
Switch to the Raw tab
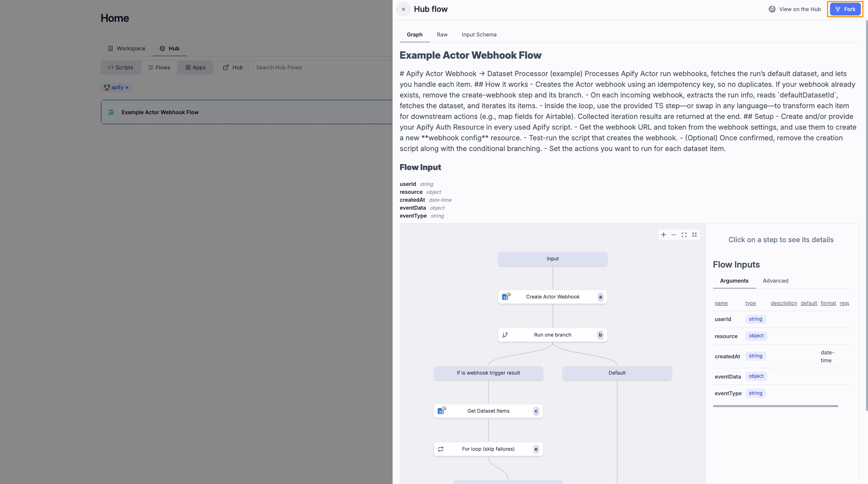(x=442, y=34)
